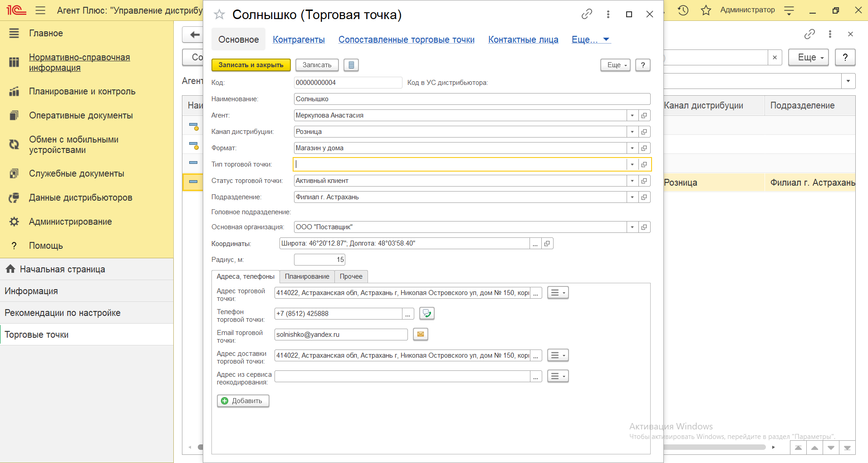Open Администрирование section in sidebar
Viewport: 868px width, 463px height.
pos(70,222)
